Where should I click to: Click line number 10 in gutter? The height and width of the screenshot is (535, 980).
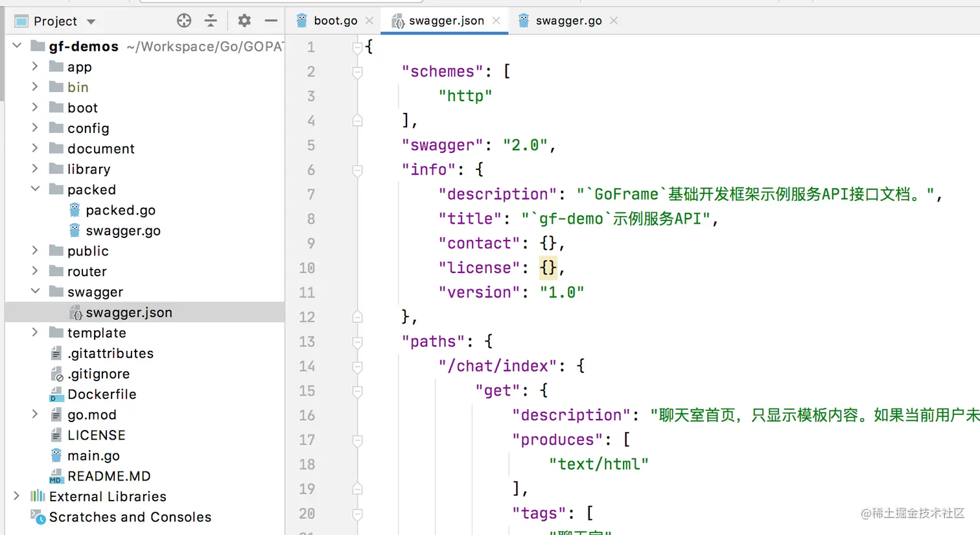(307, 268)
